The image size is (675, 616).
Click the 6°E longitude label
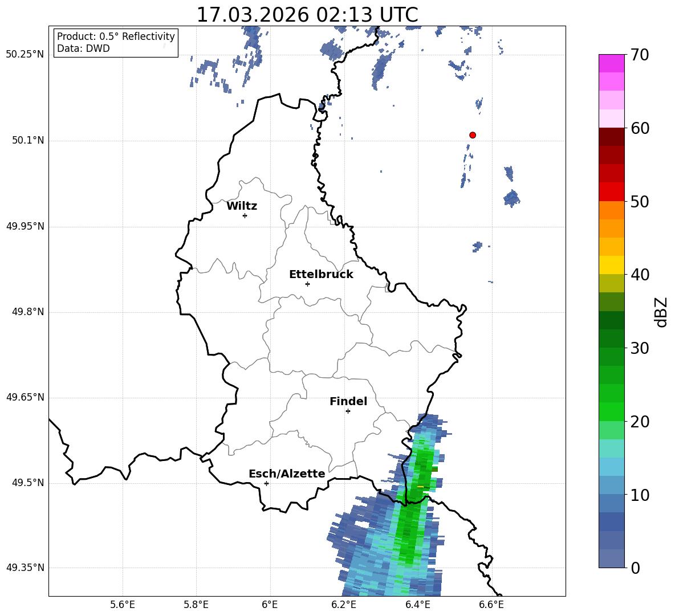tap(270, 605)
